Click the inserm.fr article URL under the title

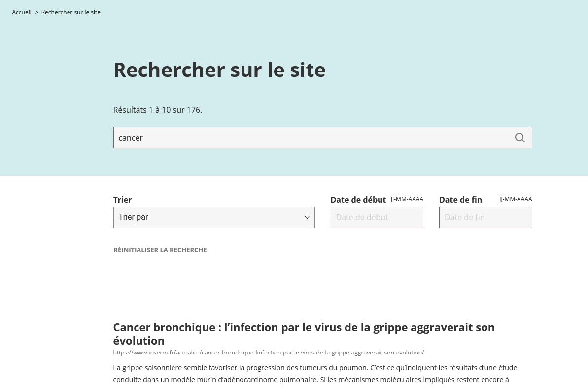point(268,353)
